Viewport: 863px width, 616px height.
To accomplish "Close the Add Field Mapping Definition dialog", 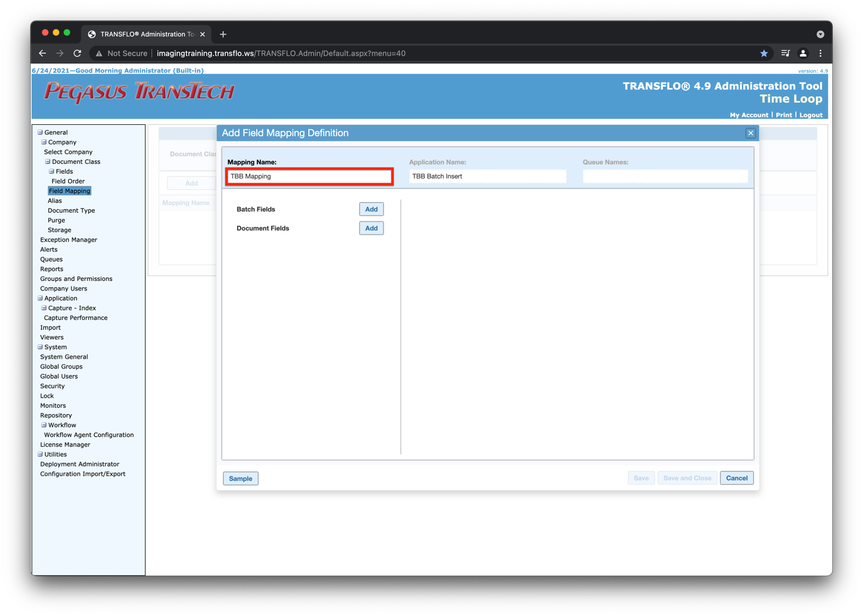I will pos(751,133).
